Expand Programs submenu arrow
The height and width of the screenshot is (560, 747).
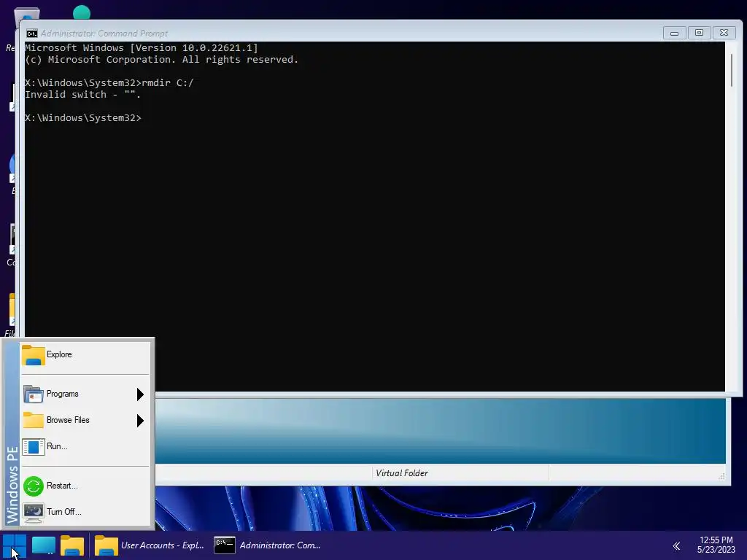(140, 394)
